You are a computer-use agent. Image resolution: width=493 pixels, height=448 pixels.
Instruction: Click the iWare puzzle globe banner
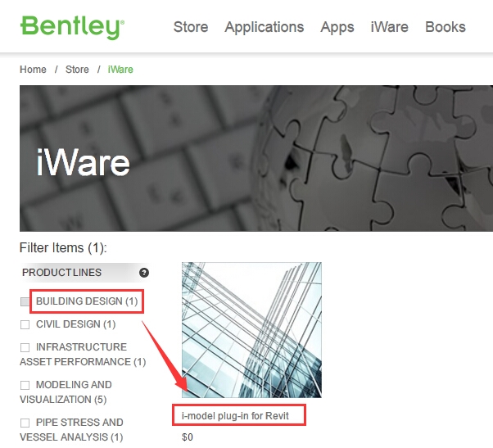(256, 158)
